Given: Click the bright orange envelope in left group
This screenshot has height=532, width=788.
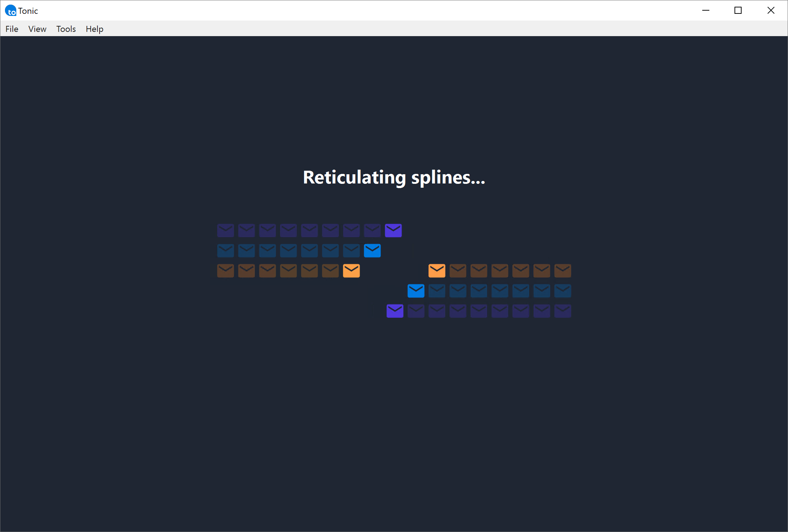Looking at the screenshot, I should (x=351, y=271).
